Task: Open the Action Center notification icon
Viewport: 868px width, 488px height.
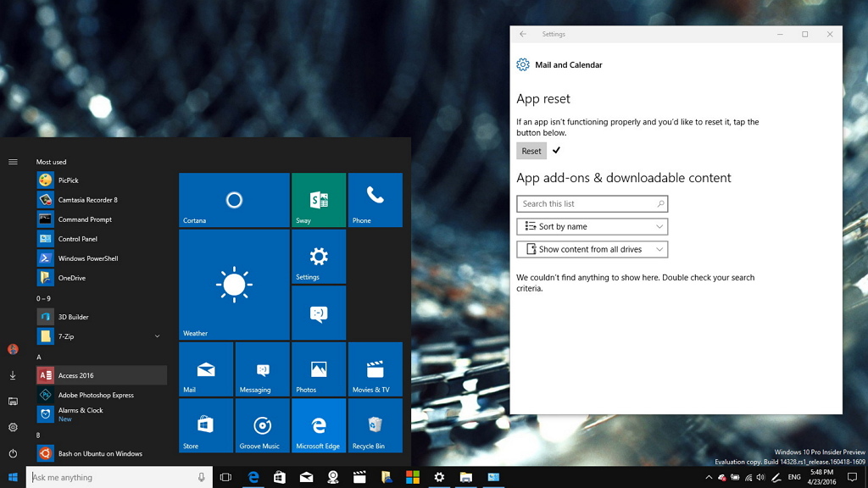Action: pos(852,477)
